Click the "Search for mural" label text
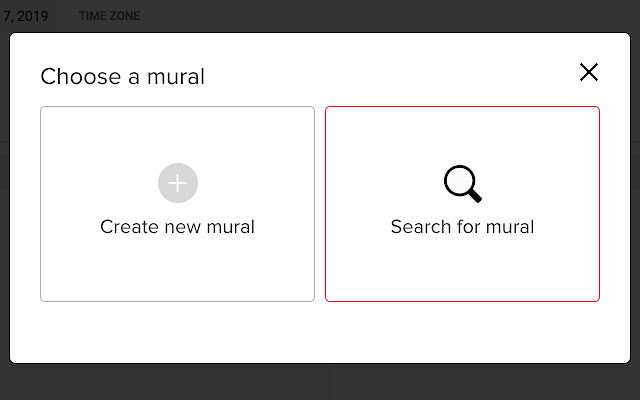Image resolution: width=640 pixels, height=400 pixels. point(462,227)
